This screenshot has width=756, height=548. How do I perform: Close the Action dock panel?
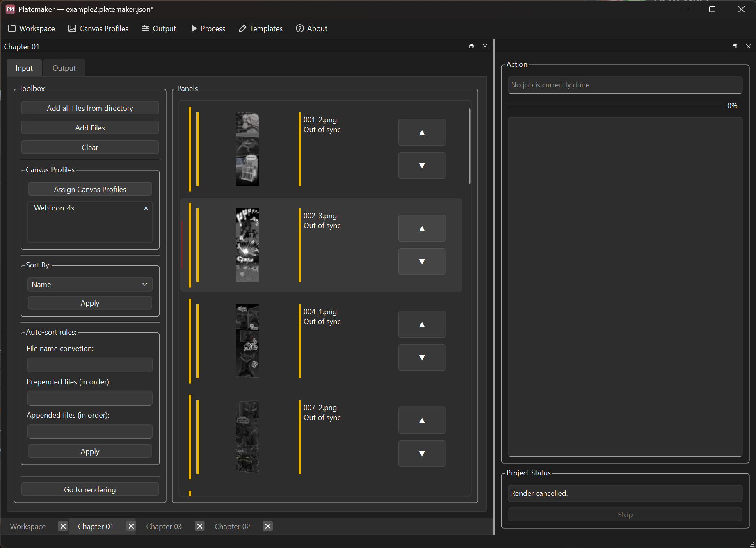point(748,46)
